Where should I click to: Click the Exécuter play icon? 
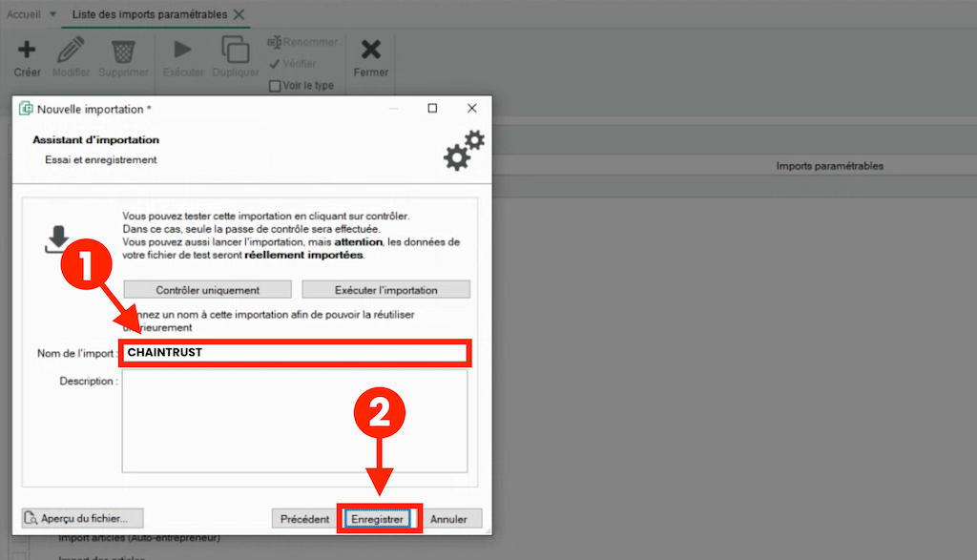[182, 50]
